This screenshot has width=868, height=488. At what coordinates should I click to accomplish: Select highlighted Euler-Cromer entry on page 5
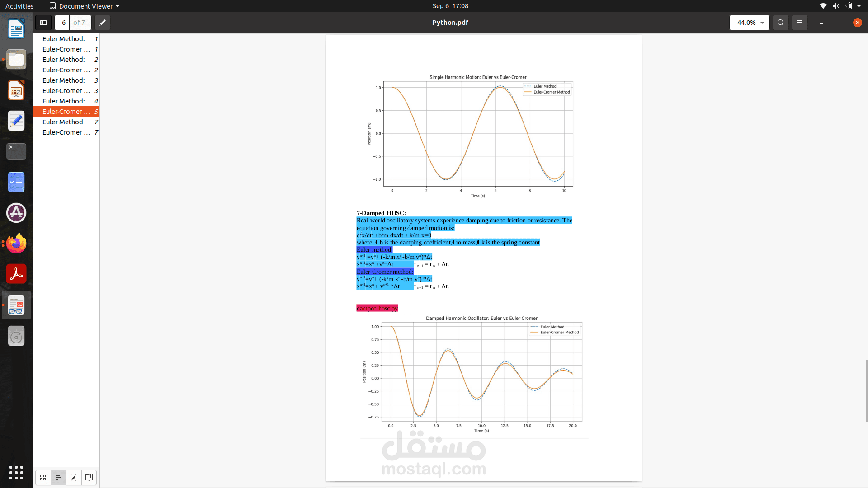click(66, 112)
